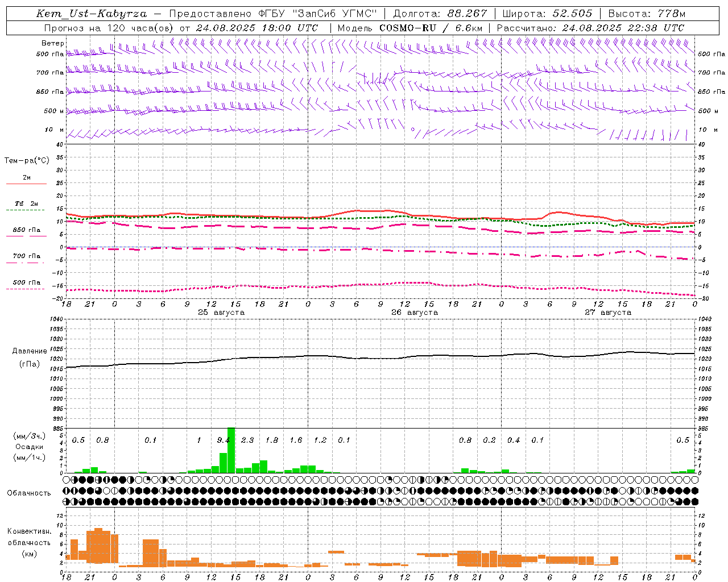The height and width of the screenshot is (582, 728).
Task: Click the "(гПа)" pressure units label
Action: tap(30, 364)
